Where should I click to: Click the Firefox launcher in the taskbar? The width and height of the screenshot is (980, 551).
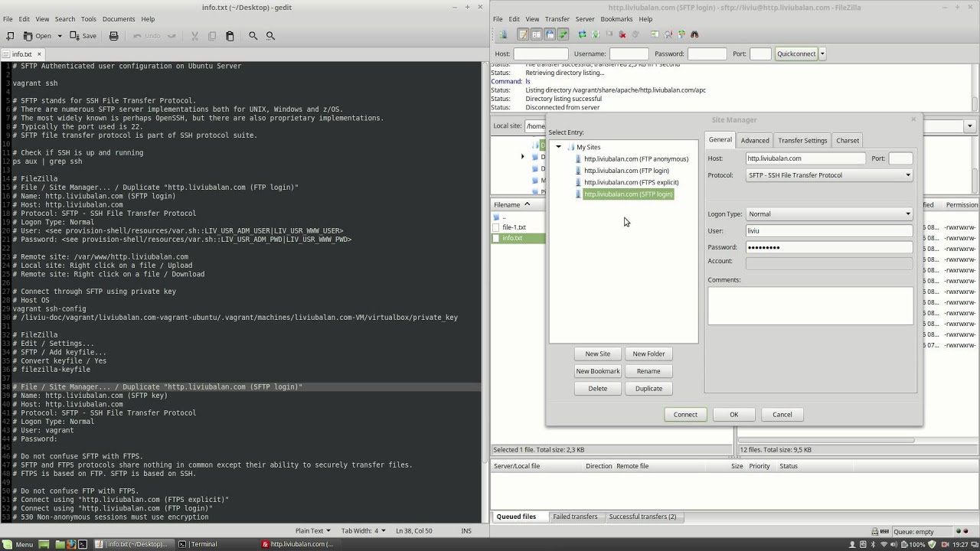click(71, 544)
